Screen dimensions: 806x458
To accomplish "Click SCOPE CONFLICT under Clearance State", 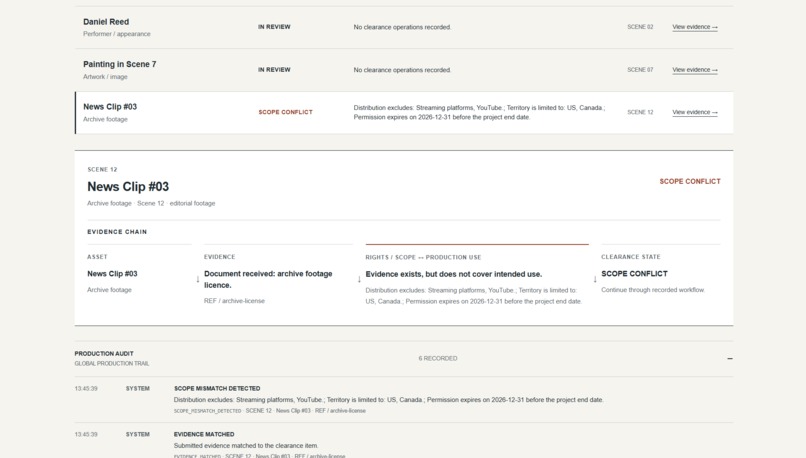I will point(634,273).
